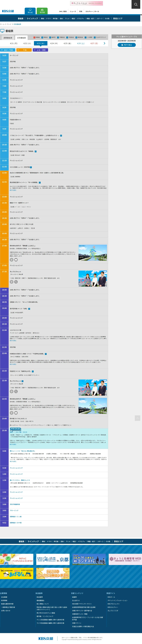Open the クロージング link at 3:03

point(14,510)
